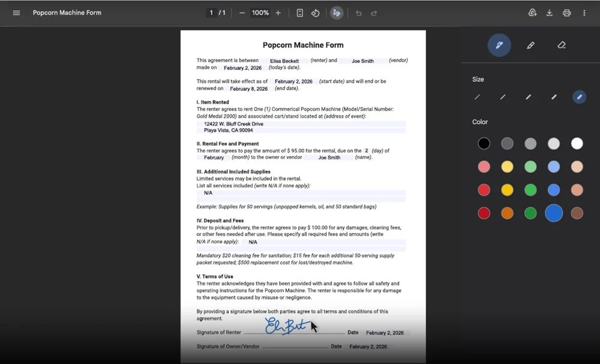
Task: Download the Popcorn Machine Form
Action: (x=550, y=13)
